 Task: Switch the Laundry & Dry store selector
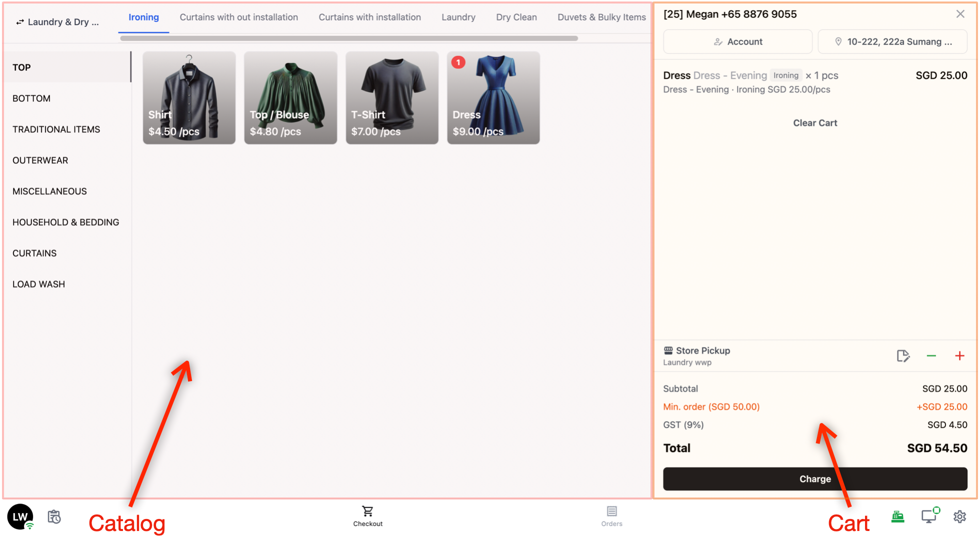pos(57,22)
